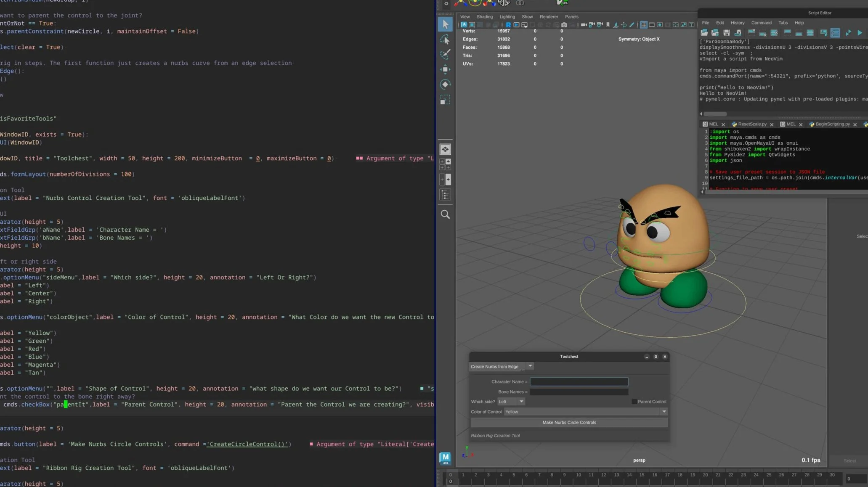This screenshot has width=868, height=487.
Task: Click the Maya logo at bottom left
Action: pos(445,458)
